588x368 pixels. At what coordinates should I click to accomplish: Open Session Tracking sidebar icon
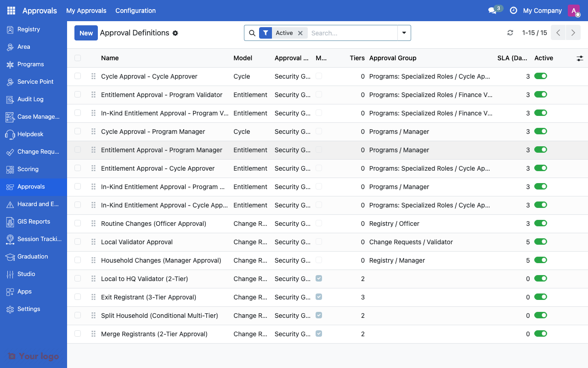click(10, 239)
